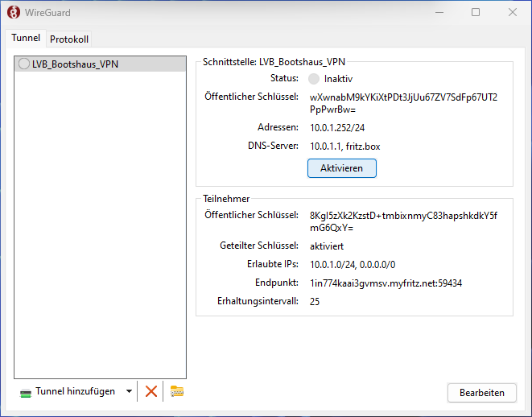Screen dimensions: 532x417
Task: Click DNS server value 10.0.1.1, fritz.box
Action: (344, 147)
